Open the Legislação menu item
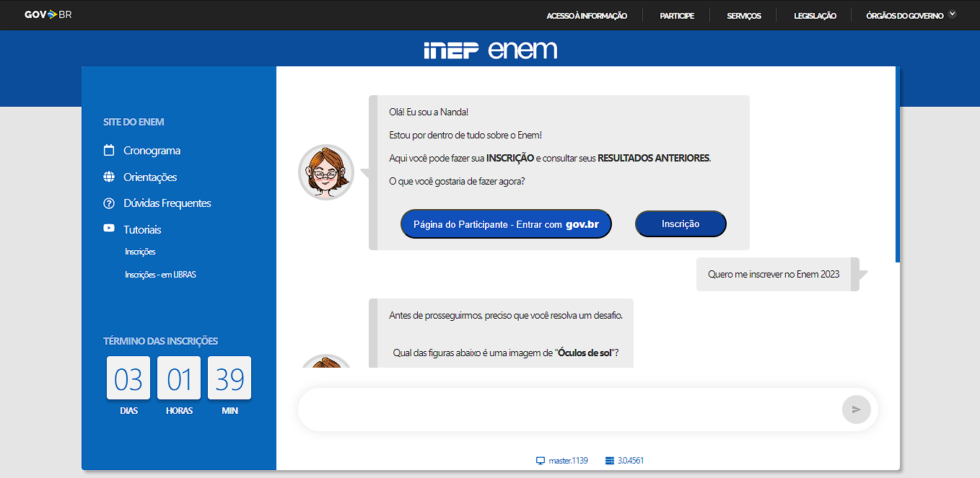 (x=815, y=16)
